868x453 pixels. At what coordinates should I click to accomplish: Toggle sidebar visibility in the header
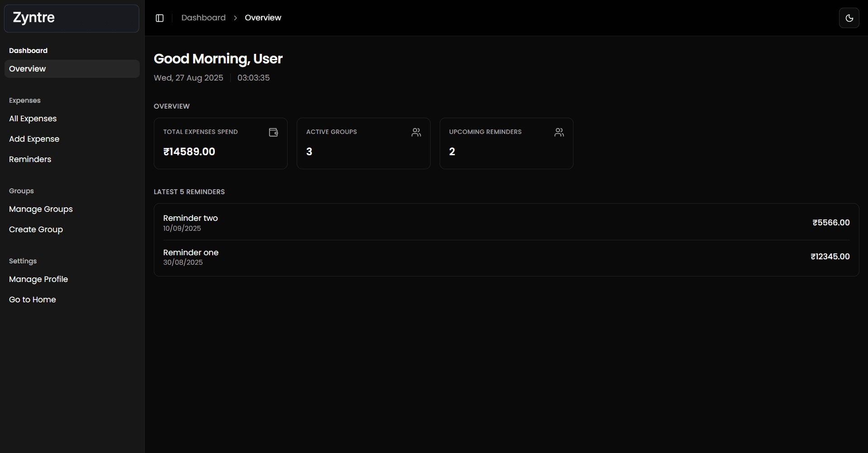pos(159,18)
